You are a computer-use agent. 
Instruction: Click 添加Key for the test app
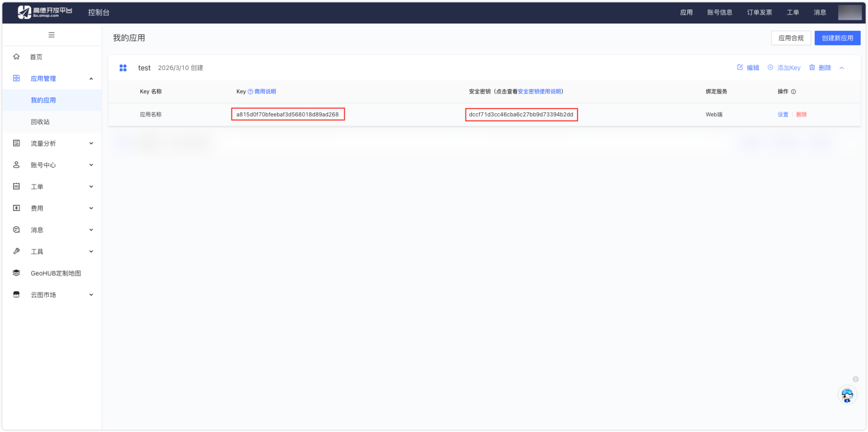tap(784, 68)
